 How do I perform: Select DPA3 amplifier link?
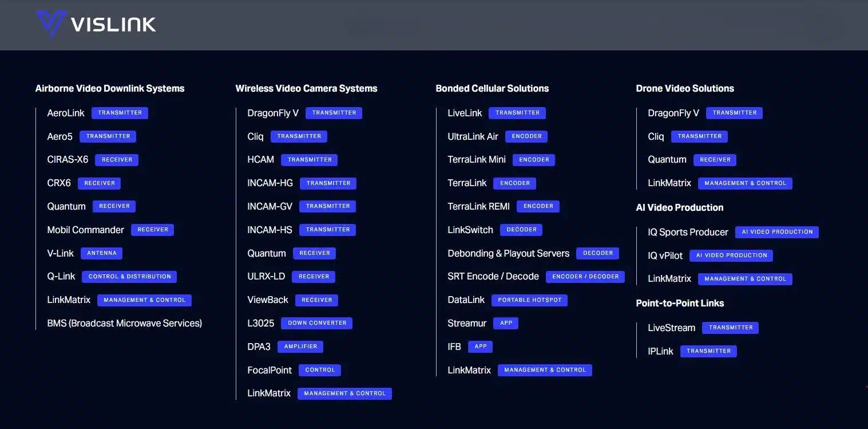[x=259, y=347]
